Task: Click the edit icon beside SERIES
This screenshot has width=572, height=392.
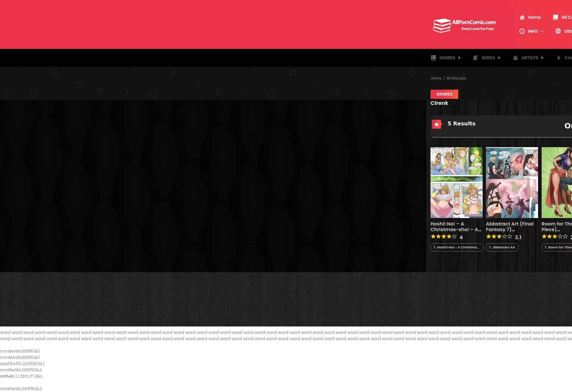Action: 476,58
